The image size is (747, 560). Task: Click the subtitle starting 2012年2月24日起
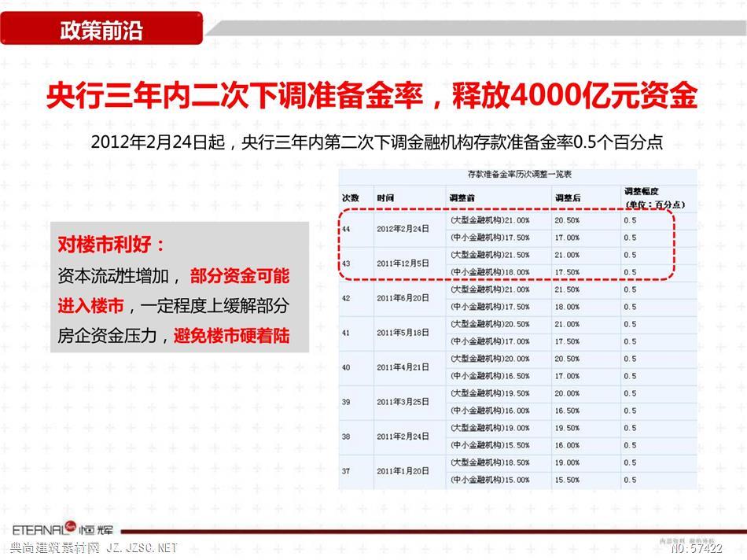(x=377, y=142)
